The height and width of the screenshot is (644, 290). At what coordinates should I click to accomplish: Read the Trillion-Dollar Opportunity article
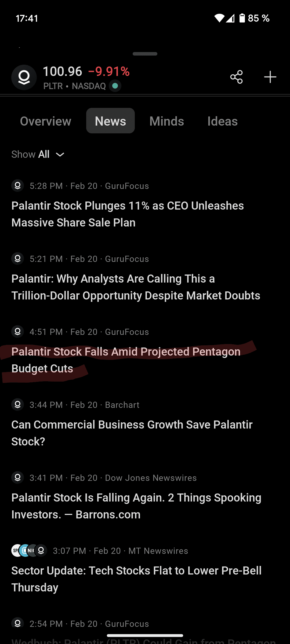tap(136, 287)
